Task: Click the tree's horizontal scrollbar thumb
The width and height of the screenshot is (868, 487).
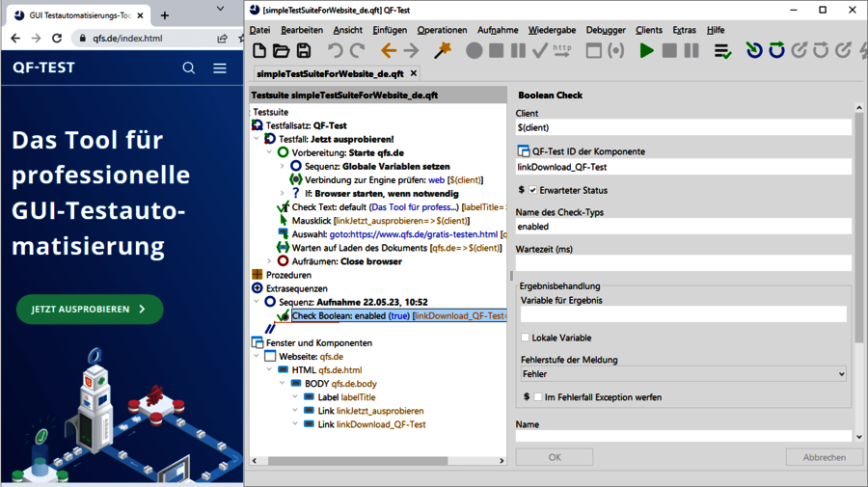Action: click(x=358, y=460)
